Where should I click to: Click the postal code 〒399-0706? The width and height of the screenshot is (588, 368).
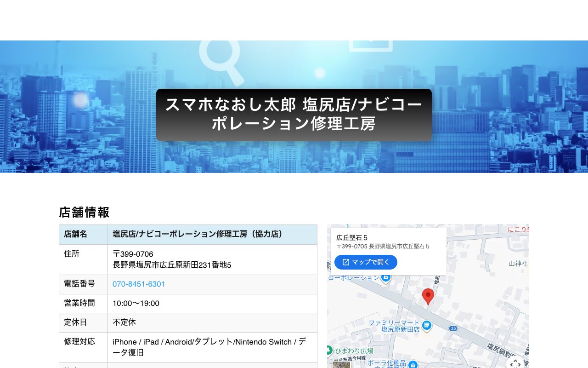coord(133,254)
